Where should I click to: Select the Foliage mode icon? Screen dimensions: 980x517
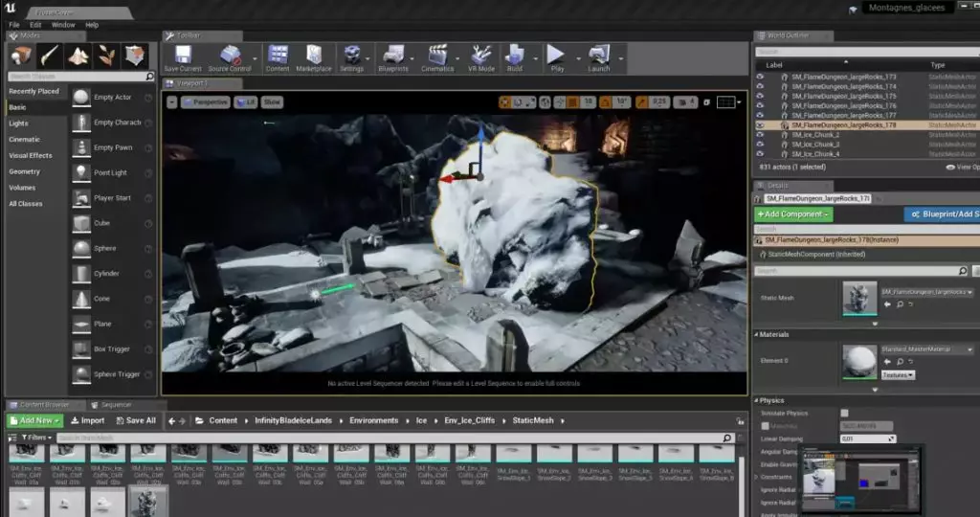[106, 56]
